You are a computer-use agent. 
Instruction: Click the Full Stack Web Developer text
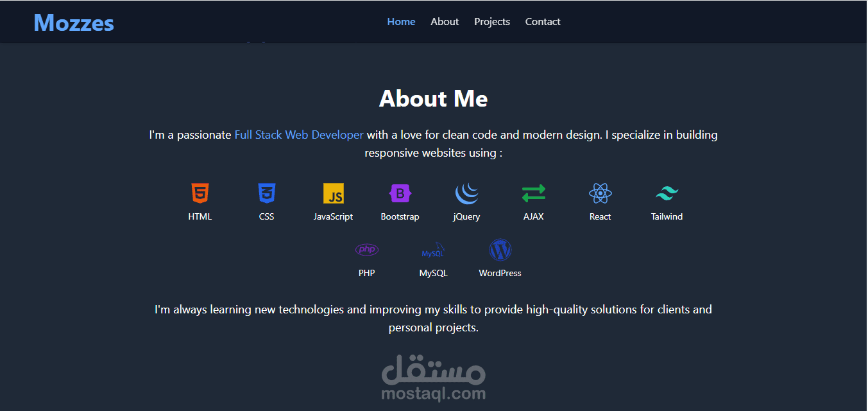point(299,135)
